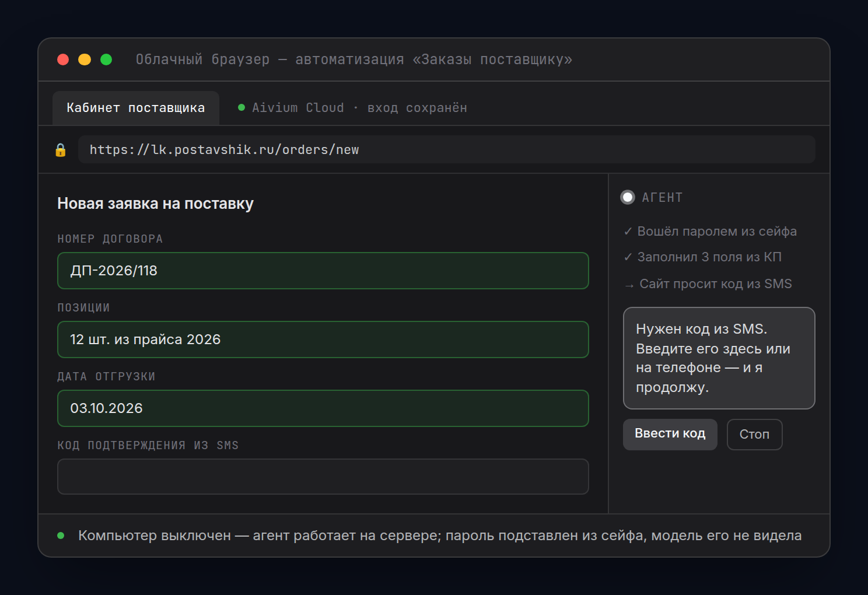Click the padlock icon beside the URL
The width and height of the screenshot is (868, 595).
[x=61, y=150]
